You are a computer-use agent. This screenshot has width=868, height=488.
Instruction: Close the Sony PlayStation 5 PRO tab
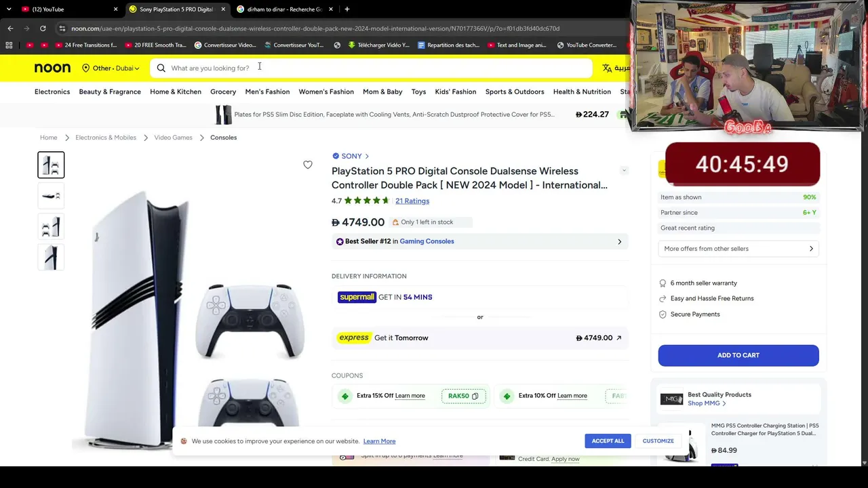223,9
